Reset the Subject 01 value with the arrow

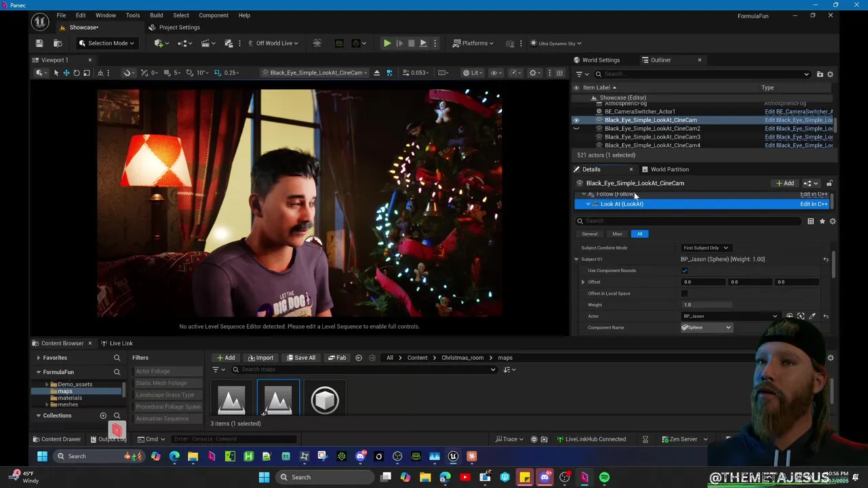pyautogui.click(x=826, y=260)
